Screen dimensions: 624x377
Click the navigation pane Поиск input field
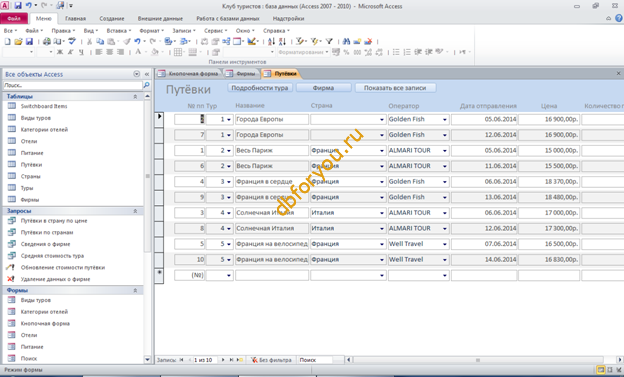(x=72, y=85)
